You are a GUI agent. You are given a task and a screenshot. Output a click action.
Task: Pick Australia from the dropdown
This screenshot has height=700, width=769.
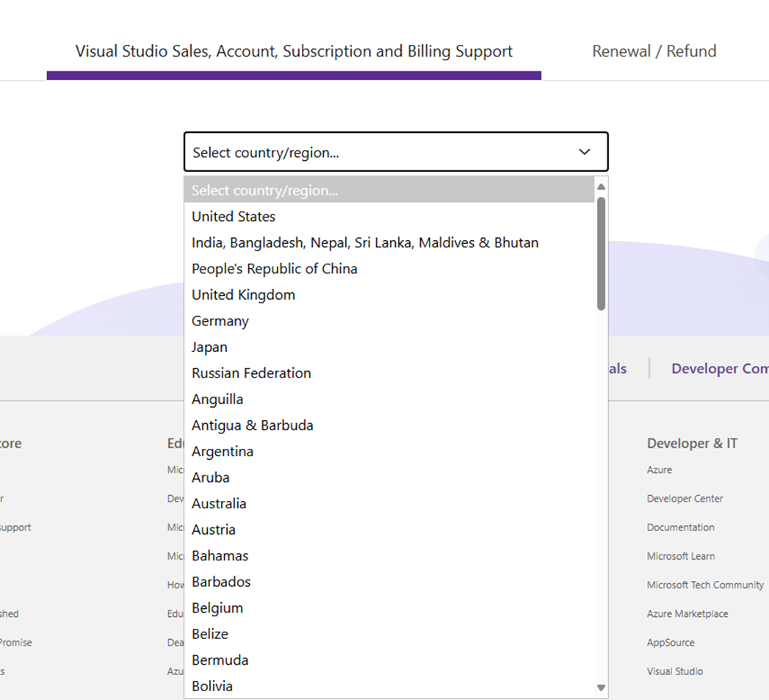(x=389, y=503)
